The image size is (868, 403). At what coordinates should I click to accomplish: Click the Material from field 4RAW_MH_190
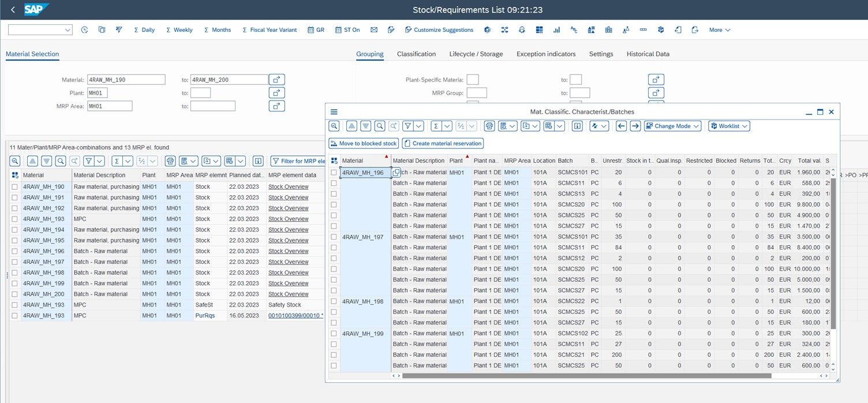click(x=126, y=80)
